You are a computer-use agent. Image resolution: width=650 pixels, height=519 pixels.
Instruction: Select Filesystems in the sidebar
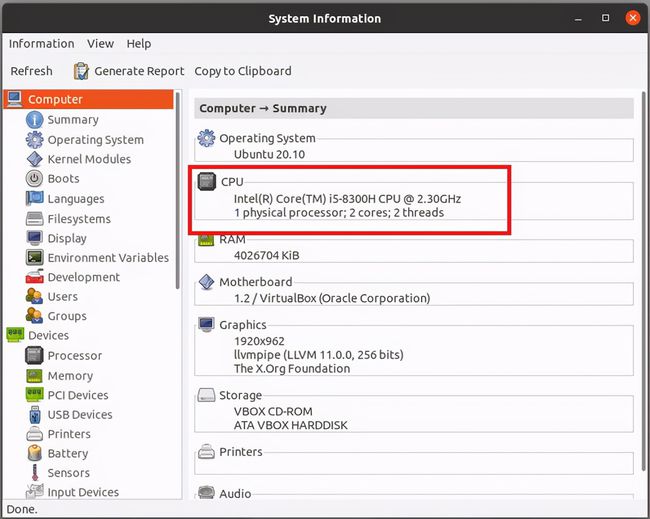(79, 218)
